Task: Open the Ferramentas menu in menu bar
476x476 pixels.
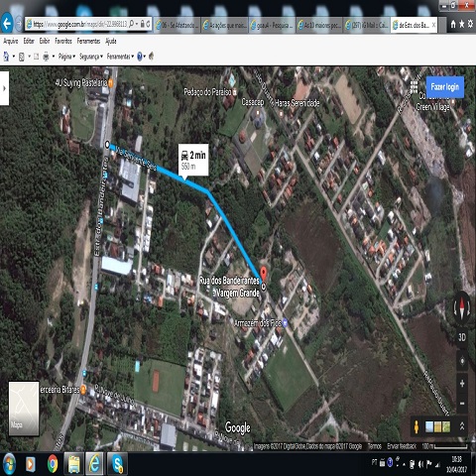Action: coord(88,41)
